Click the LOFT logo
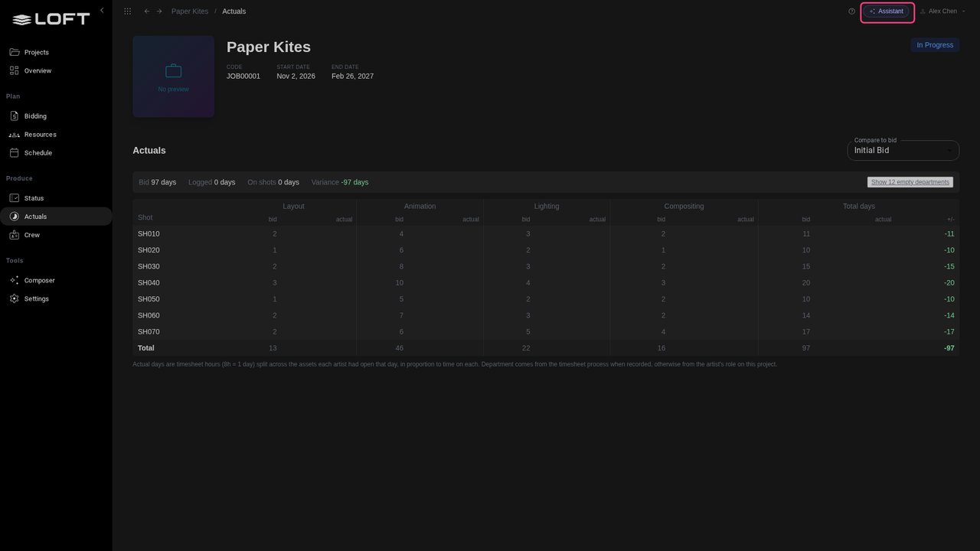This screenshot has height=551, width=980. click(x=51, y=19)
